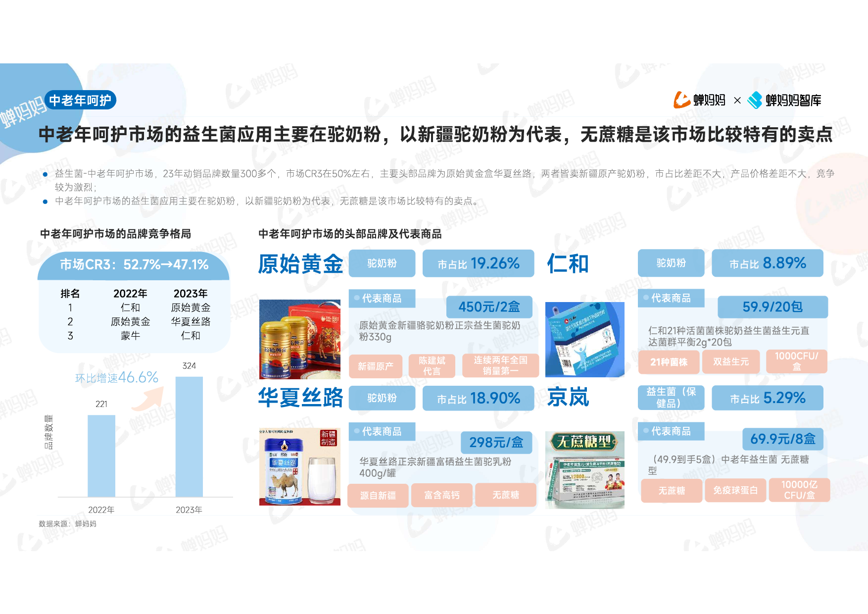The height and width of the screenshot is (614, 868).
Task: Click the orange growth arrow in chart
Action: (x=148, y=399)
